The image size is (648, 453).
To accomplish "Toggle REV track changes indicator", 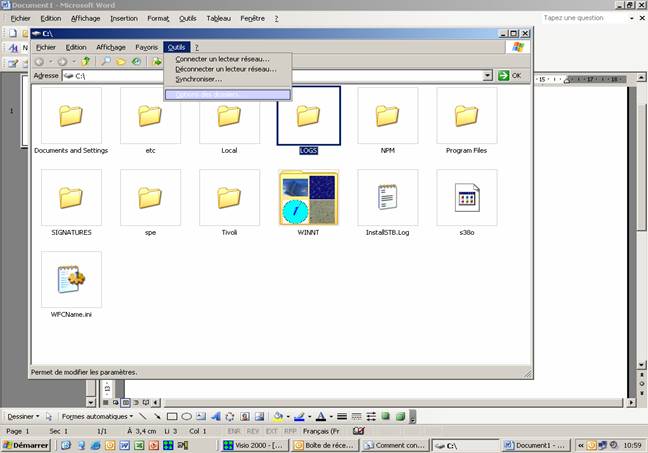I will [253, 431].
